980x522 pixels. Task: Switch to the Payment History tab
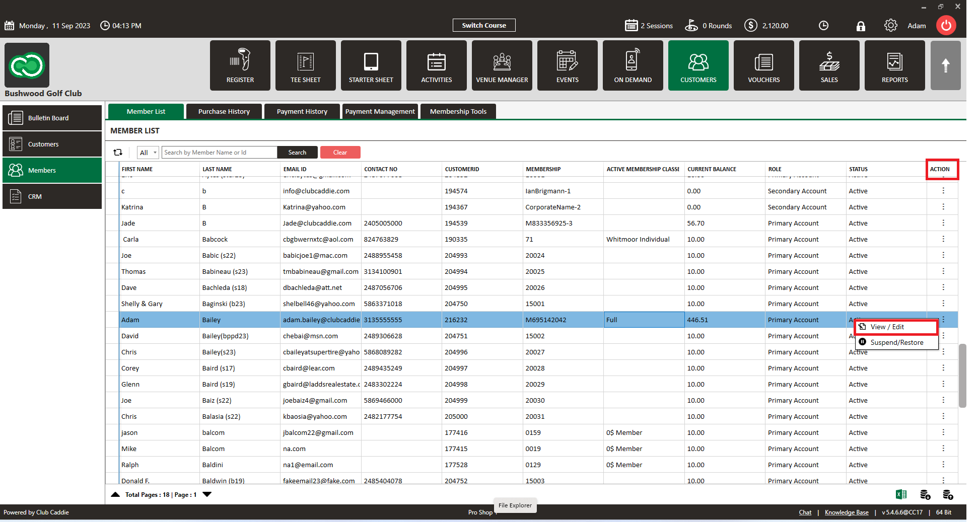(x=302, y=111)
